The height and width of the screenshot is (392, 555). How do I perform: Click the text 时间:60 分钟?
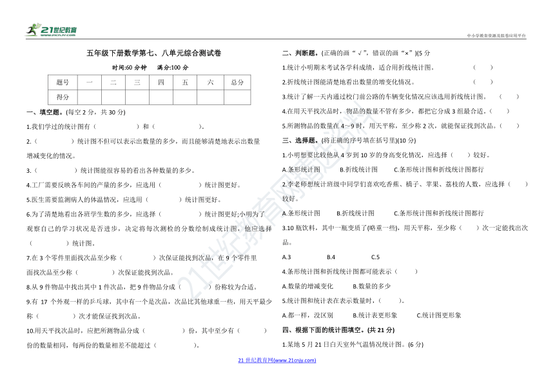(129, 68)
